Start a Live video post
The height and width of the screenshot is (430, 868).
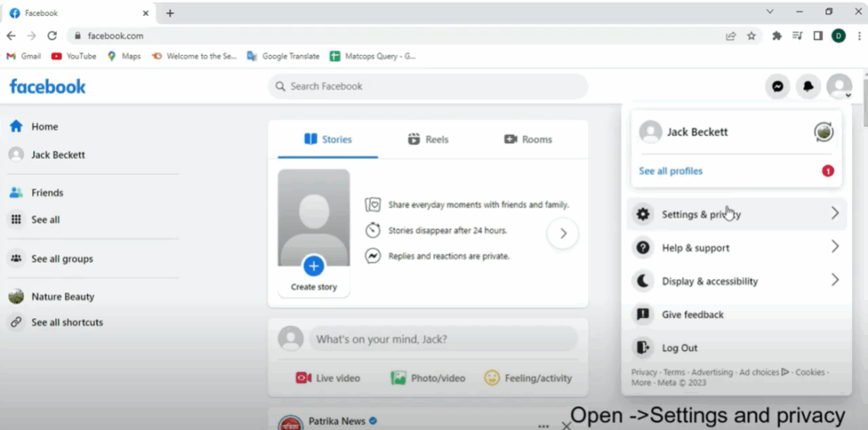(x=328, y=378)
